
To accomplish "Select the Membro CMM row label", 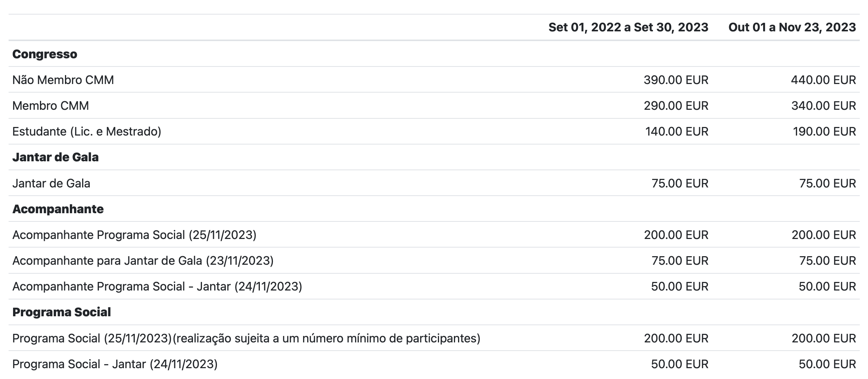I will coord(50,106).
